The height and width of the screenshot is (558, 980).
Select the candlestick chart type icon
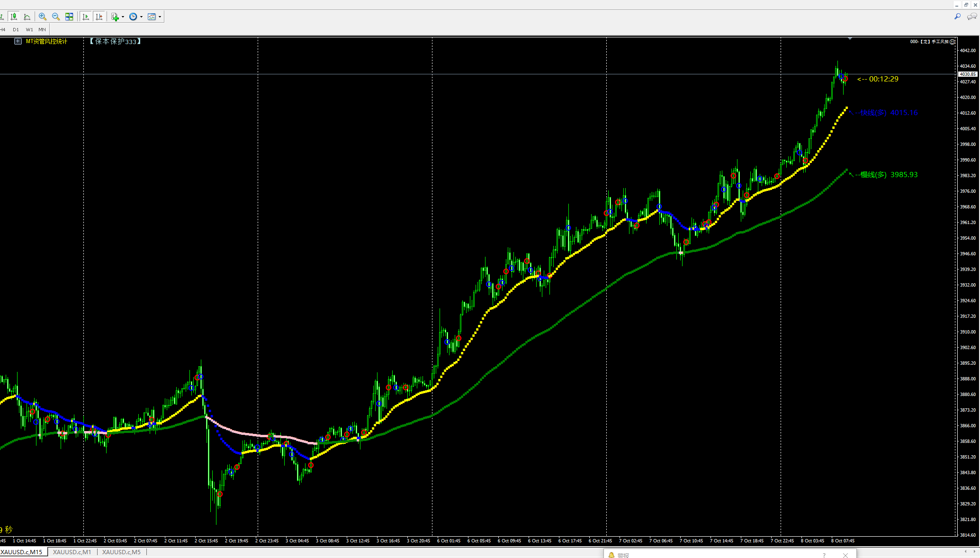click(x=14, y=17)
